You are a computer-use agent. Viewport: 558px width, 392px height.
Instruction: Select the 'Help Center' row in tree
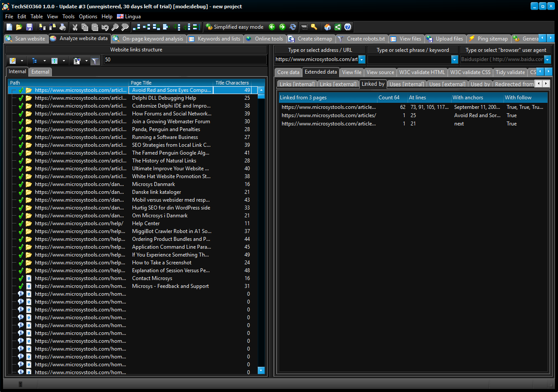pyautogui.click(x=146, y=223)
